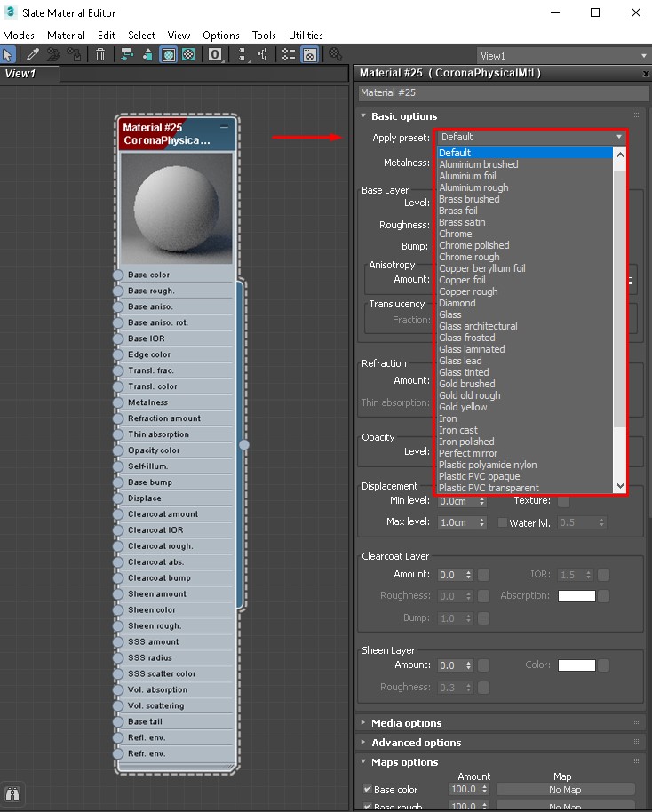Click Assign Material to Selection icon
The height and width of the screenshot is (812, 652).
74,54
